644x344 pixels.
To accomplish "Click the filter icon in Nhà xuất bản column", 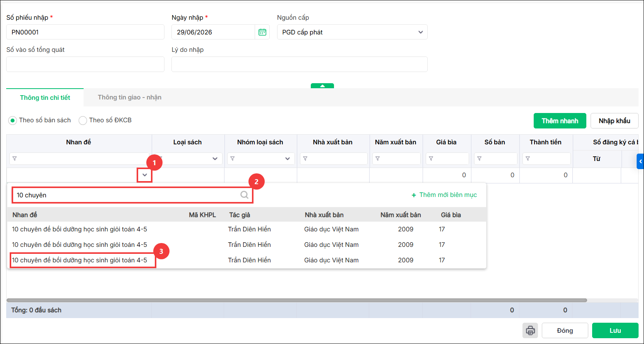I will (x=305, y=159).
